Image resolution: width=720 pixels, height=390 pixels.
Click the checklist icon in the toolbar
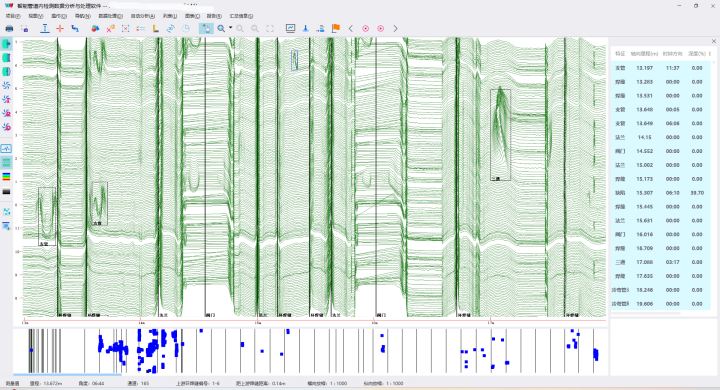pyautogui.click(x=141, y=28)
